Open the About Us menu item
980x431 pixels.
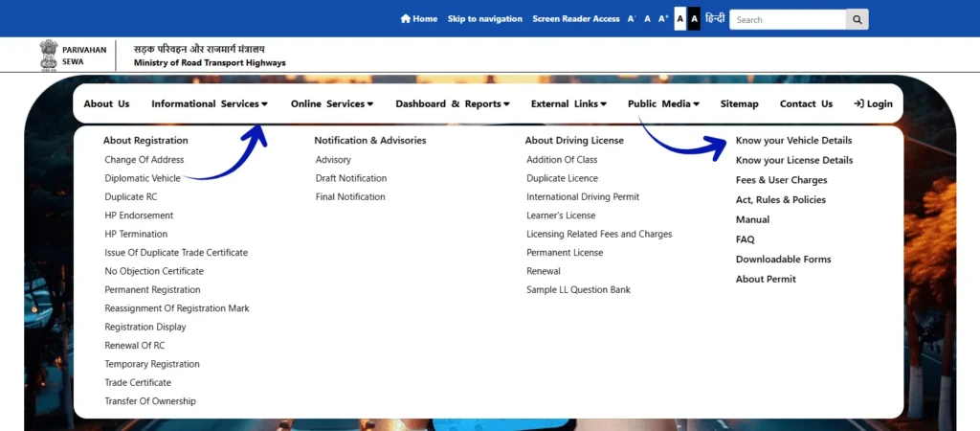[106, 103]
